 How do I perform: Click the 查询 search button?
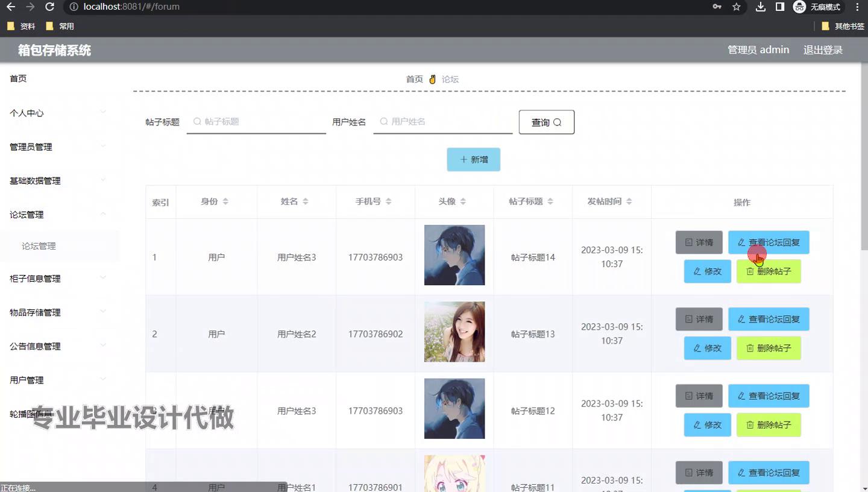tap(546, 122)
